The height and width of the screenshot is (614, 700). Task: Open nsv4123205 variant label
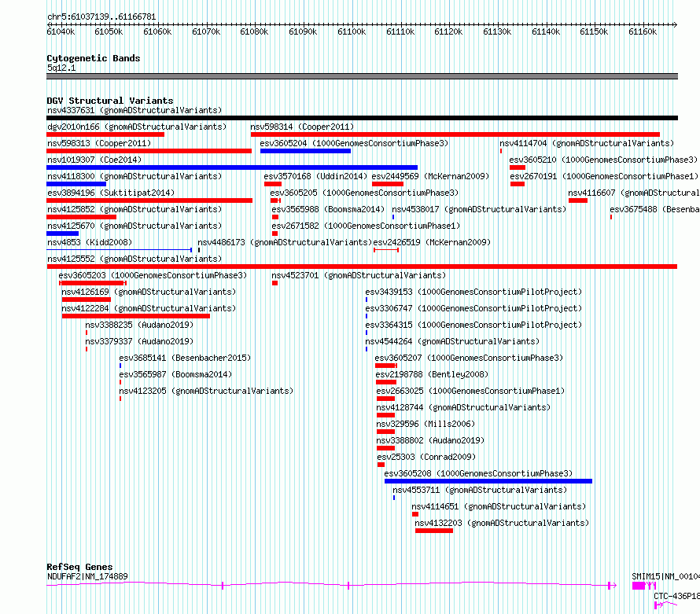pos(206,391)
